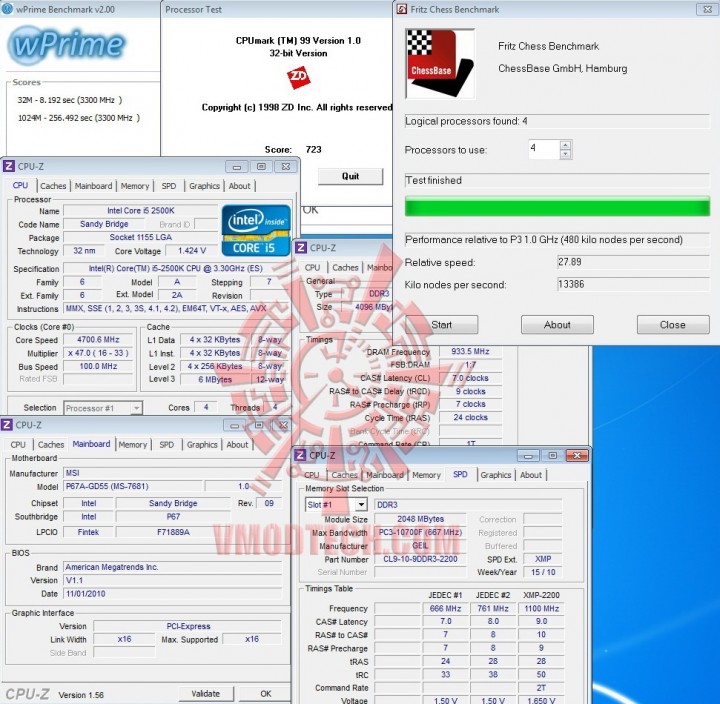Click the Fritz Chess Benchmark title icon

click(402, 9)
